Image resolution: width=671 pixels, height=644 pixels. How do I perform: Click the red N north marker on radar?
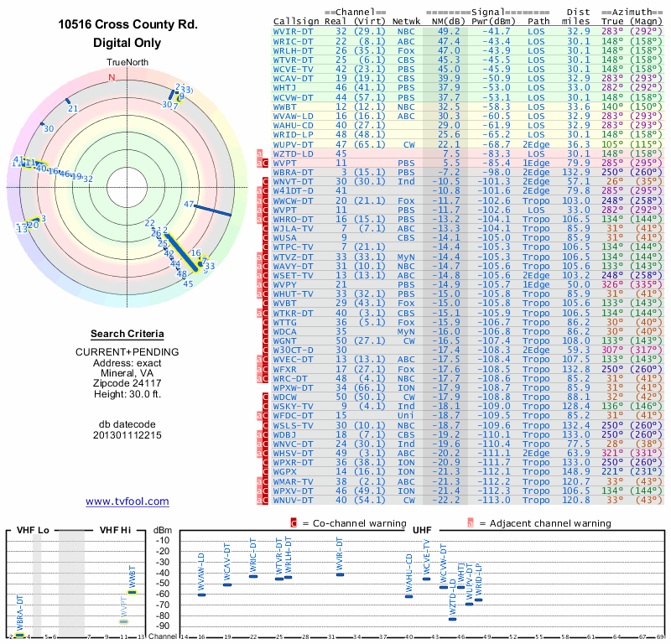[111, 77]
